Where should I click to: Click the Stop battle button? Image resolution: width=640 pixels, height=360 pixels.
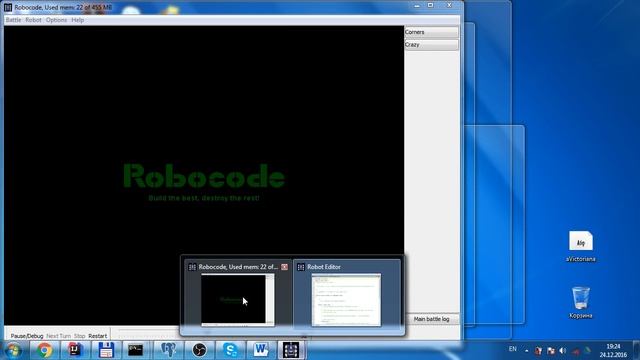point(80,336)
